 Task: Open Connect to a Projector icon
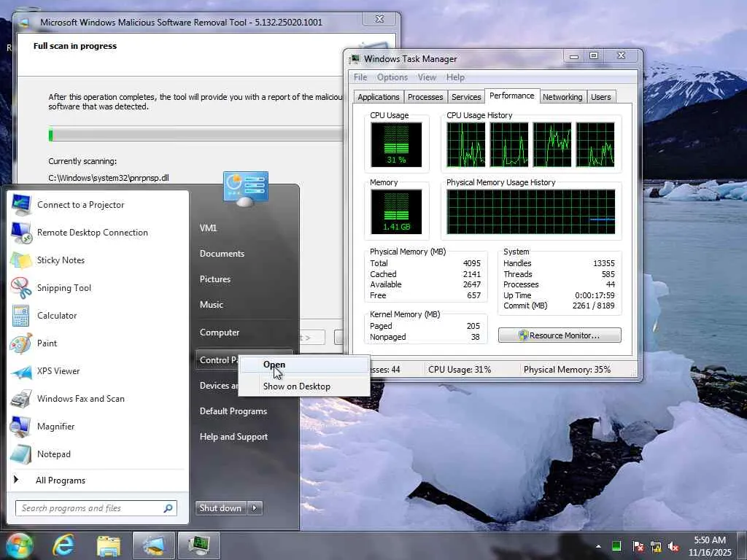click(x=21, y=205)
